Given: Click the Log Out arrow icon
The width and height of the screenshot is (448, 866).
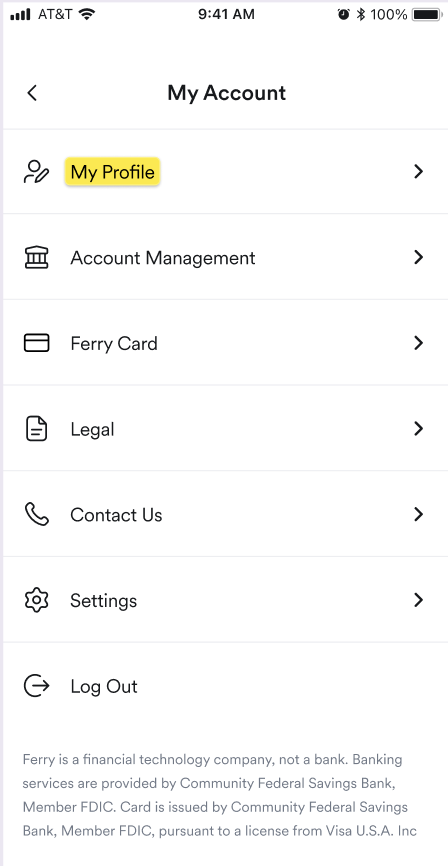Looking at the screenshot, I should (x=36, y=686).
